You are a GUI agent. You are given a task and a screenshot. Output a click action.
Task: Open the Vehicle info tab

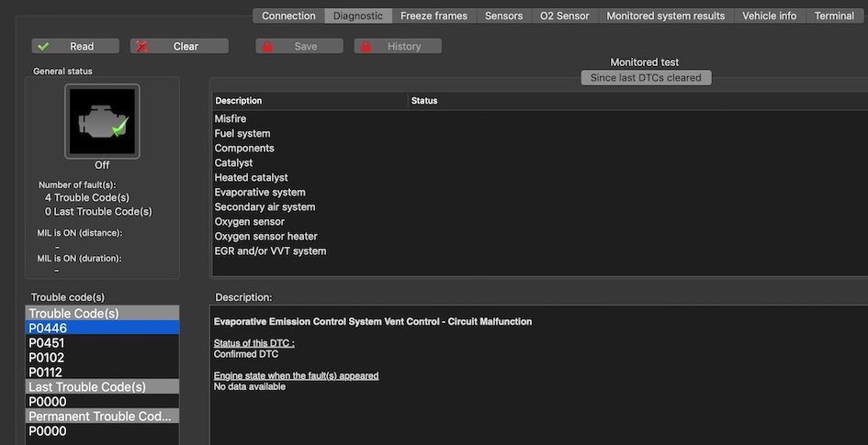(769, 16)
